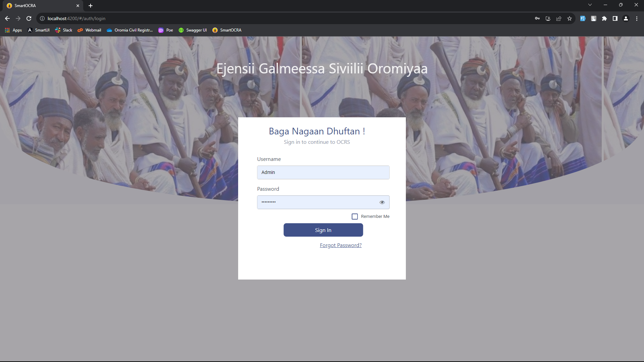The image size is (644, 362).
Task: Open the Forgot Password? link
Action: 341,245
